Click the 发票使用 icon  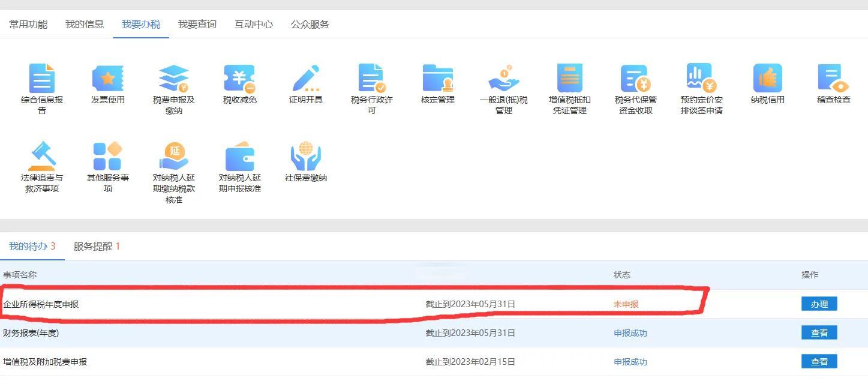coord(108,79)
